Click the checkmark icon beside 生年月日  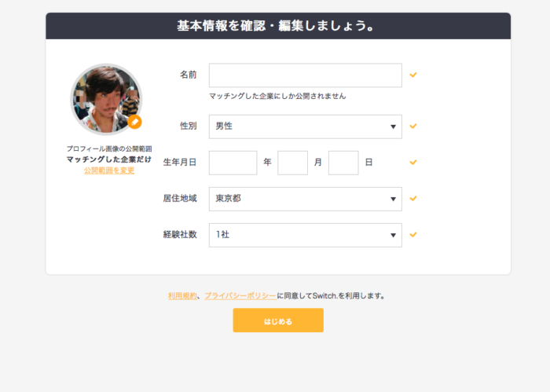coord(413,162)
